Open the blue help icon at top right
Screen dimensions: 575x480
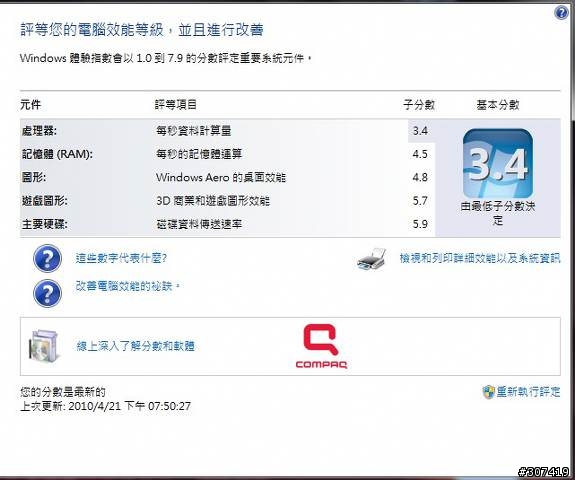pos(561,13)
